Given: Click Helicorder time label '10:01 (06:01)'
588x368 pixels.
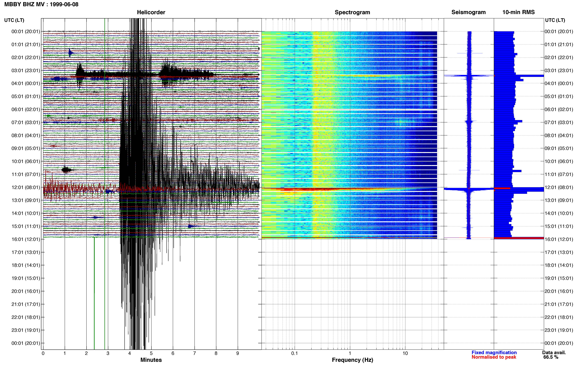Looking at the screenshot, I should pos(26,161).
